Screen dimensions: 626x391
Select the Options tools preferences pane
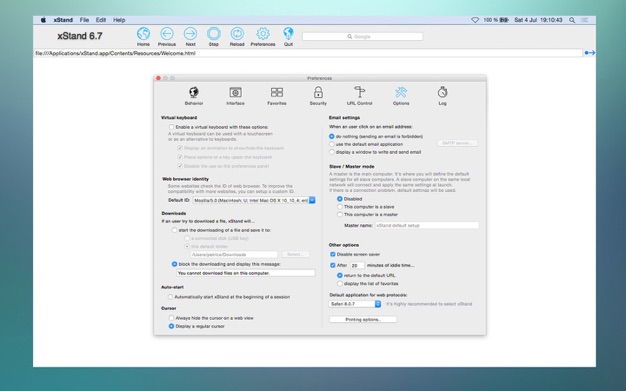(401, 93)
